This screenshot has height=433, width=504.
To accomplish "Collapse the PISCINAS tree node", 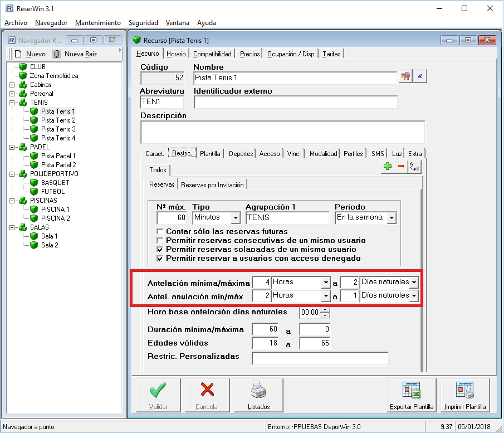I will [12, 201].
